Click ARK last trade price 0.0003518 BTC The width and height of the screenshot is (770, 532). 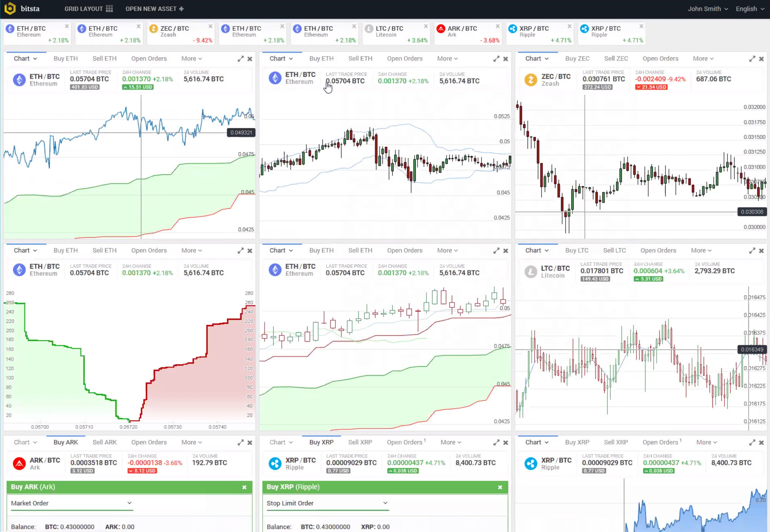click(x=93, y=463)
